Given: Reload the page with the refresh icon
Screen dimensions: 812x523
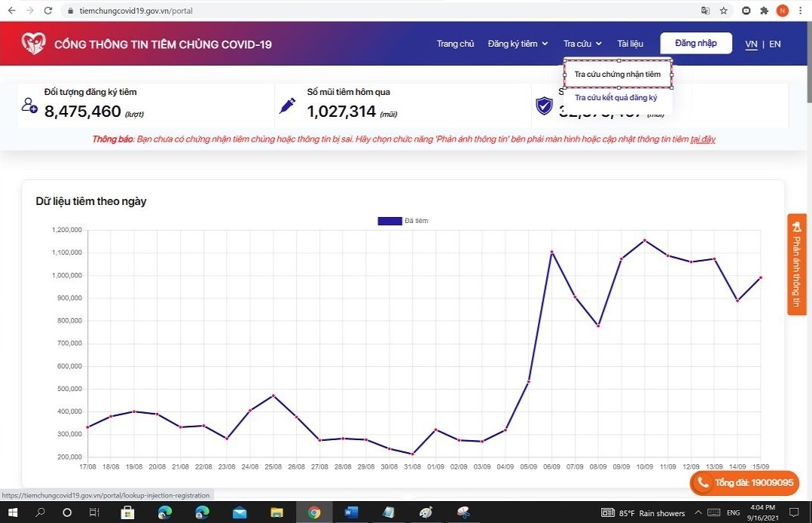Looking at the screenshot, I should 47,11.
